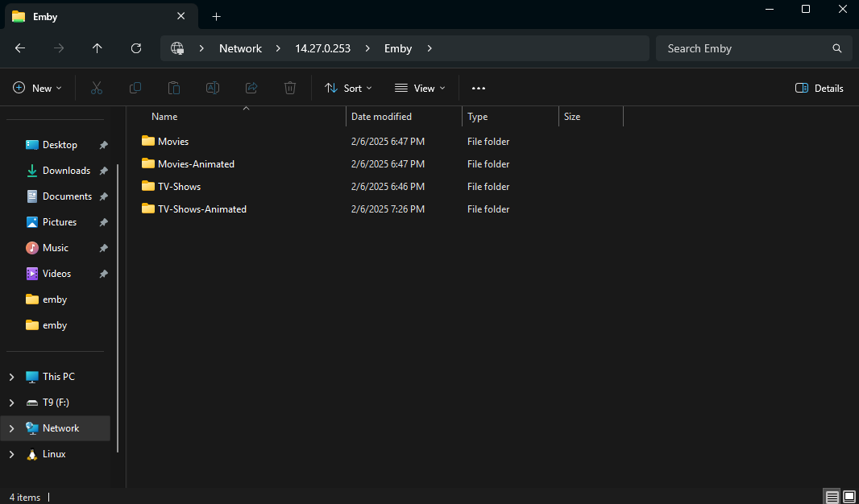Click the Copy icon in toolbar
859x504 pixels.
tap(135, 88)
